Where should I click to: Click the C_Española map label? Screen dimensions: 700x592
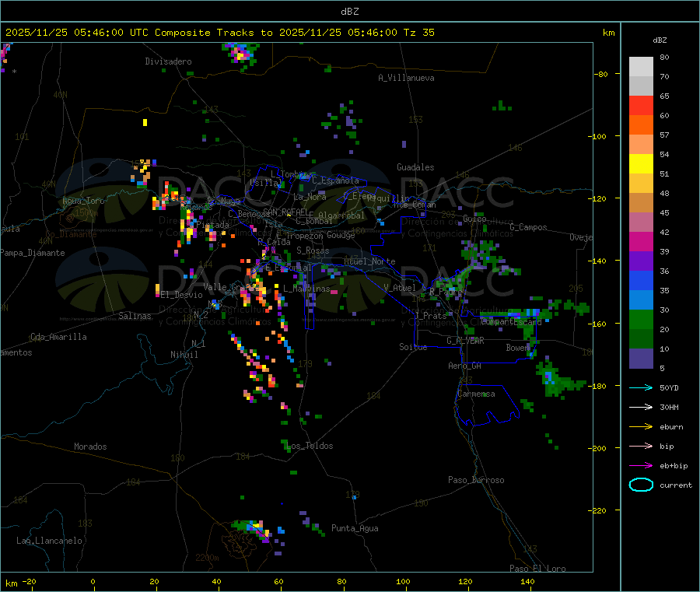(335, 180)
